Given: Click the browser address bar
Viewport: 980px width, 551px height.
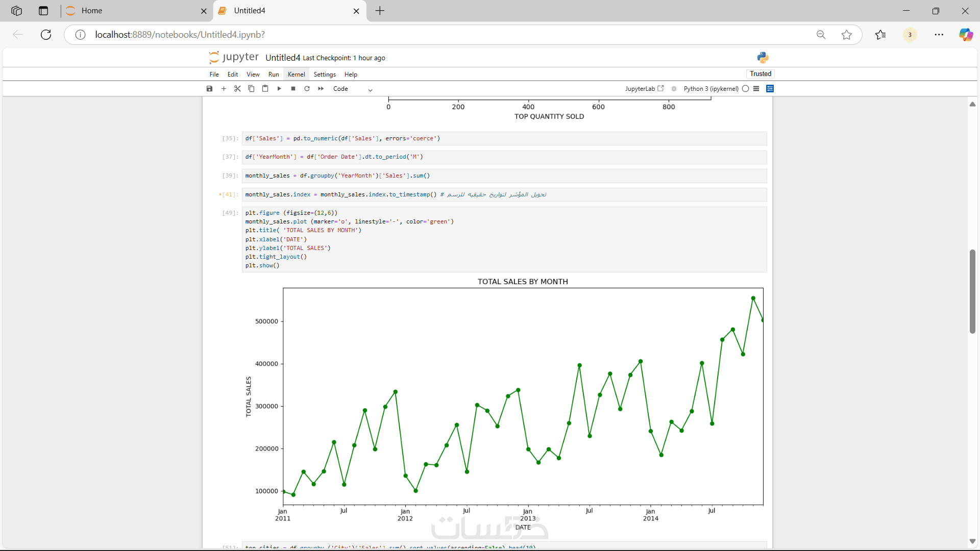Looking at the screenshot, I should click(x=434, y=35).
